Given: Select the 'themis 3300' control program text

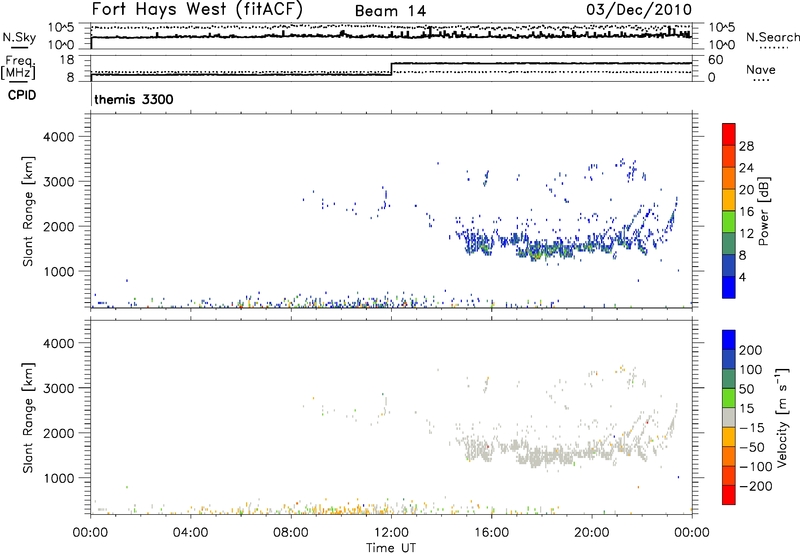Looking at the screenshot, I should (x=134, y=99).
